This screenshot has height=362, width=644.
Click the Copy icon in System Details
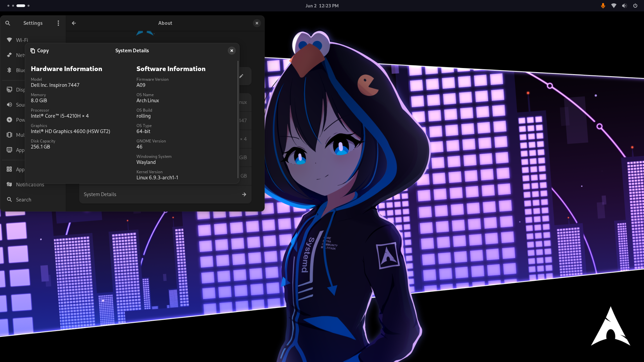tap(33, 51)
